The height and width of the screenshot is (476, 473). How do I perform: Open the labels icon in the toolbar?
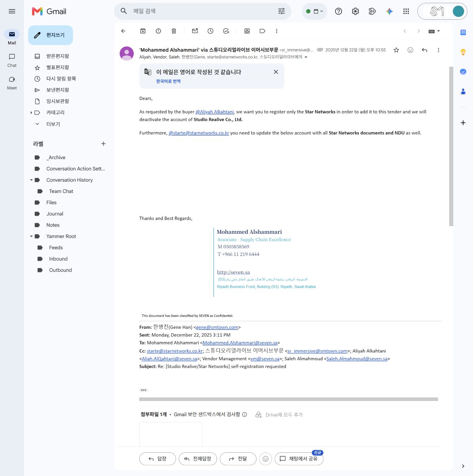263,31
